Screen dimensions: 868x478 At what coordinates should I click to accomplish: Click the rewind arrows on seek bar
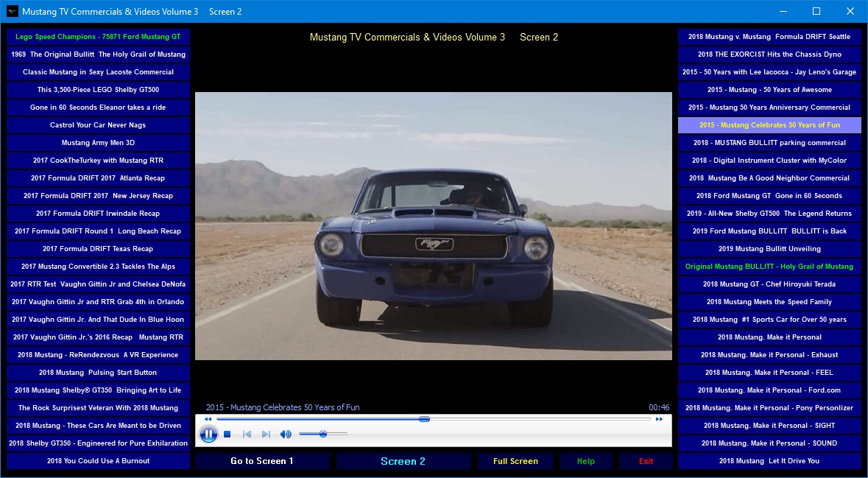click(x=208, y=419)
